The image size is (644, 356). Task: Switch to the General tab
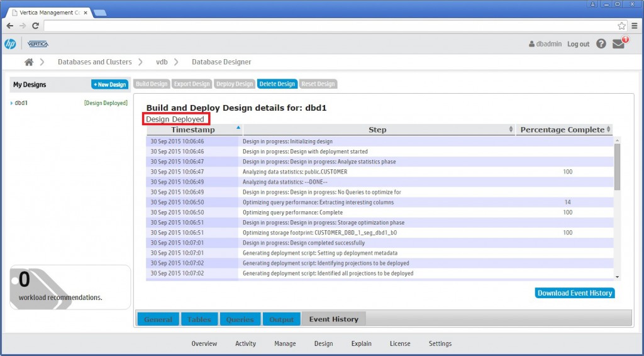[158, 319]
